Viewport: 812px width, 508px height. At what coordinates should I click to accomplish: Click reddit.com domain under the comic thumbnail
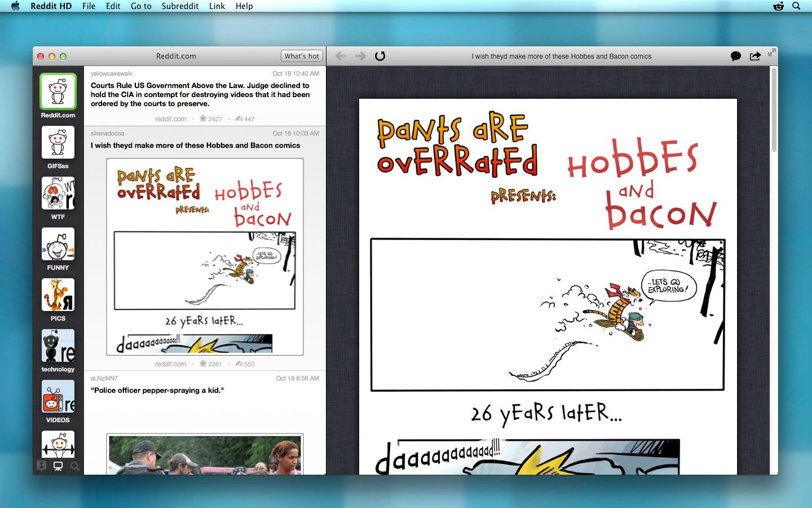point(171,364)
